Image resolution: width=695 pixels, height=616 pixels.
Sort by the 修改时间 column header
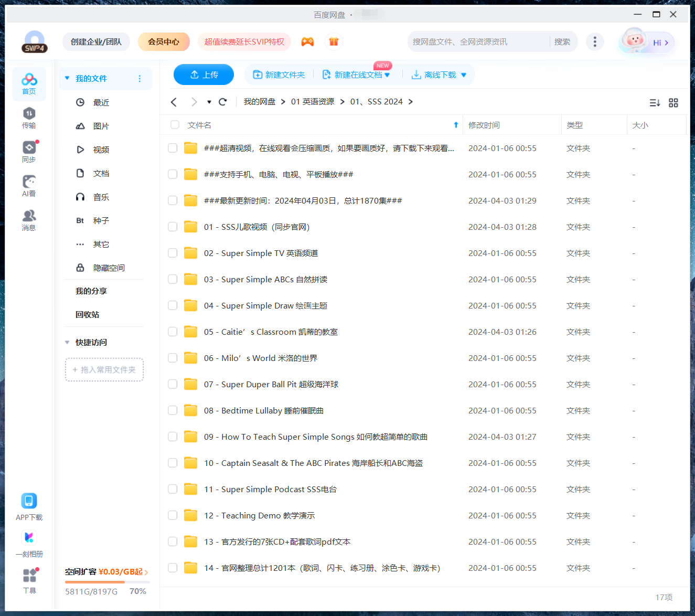tap(484, 125)
